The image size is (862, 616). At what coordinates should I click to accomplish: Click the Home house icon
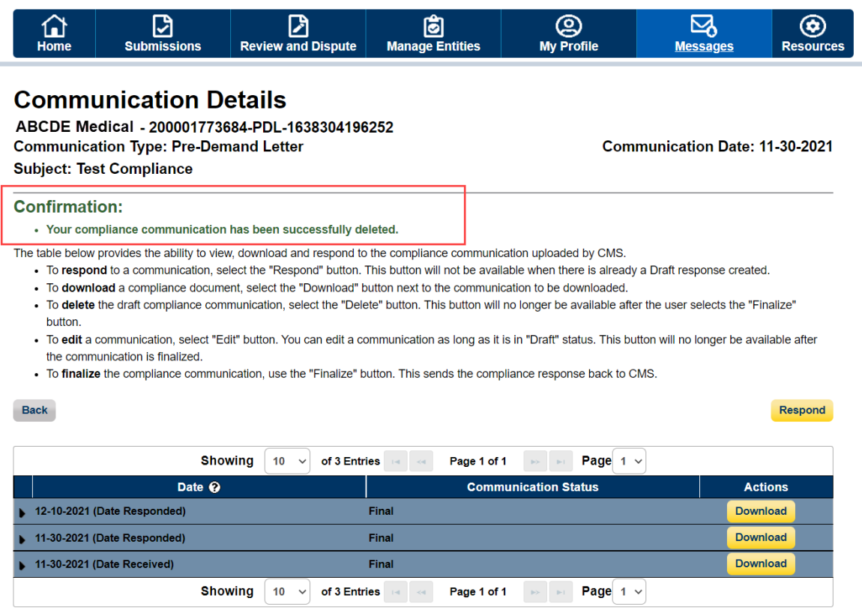[x=54, y=26]
